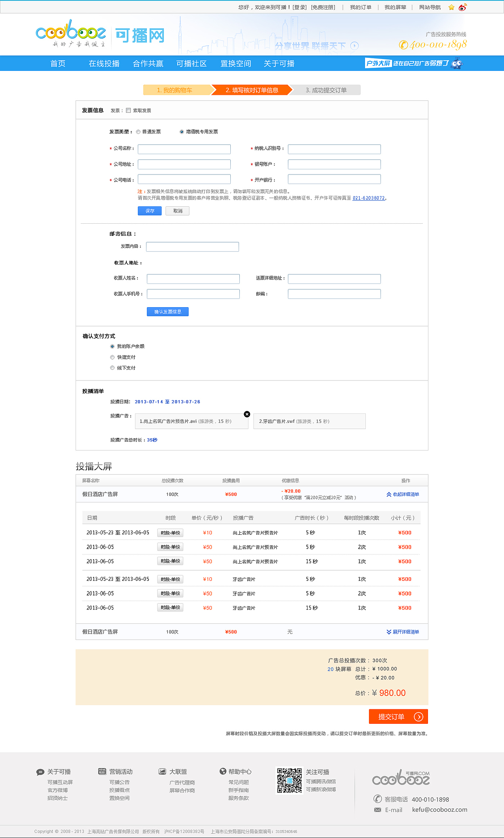
Task: Open 我的订单 link
Action: pyautogui.click(x=361, y=7)
